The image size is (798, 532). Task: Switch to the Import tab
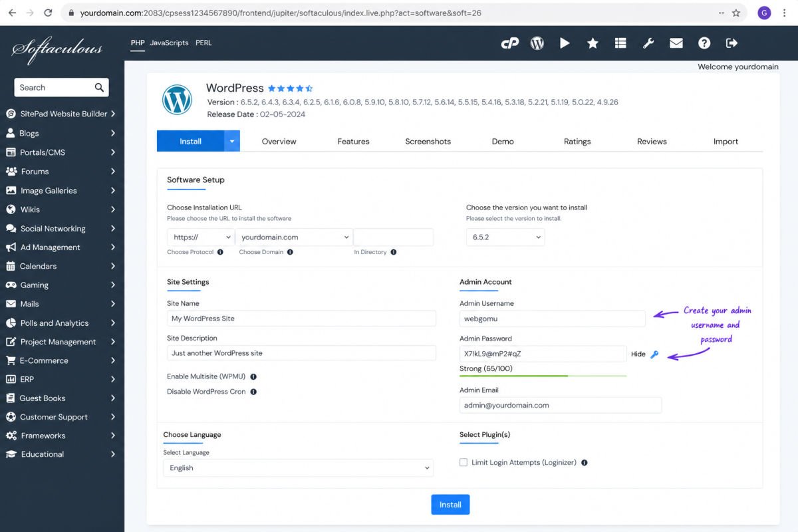pyautogui.click(x=726, y=142)
